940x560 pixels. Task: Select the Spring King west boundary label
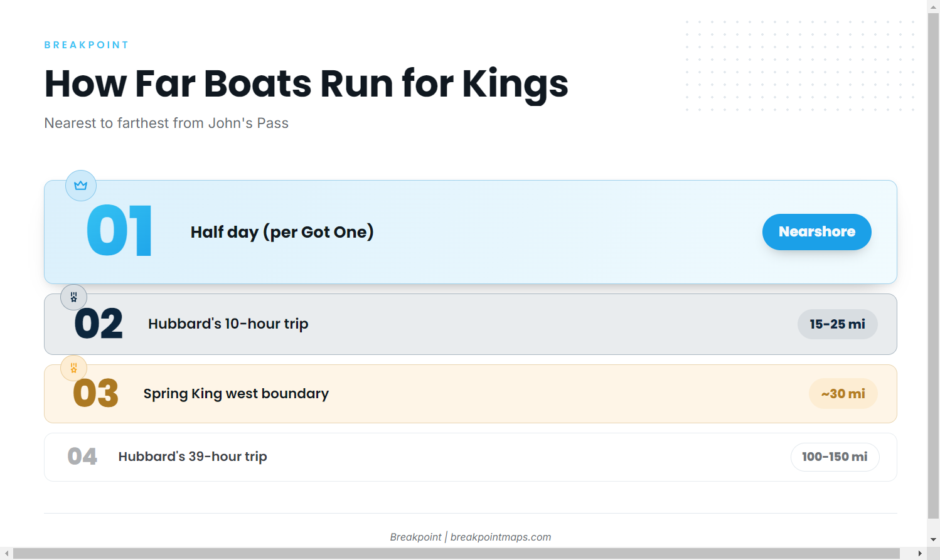click(236, 393)
